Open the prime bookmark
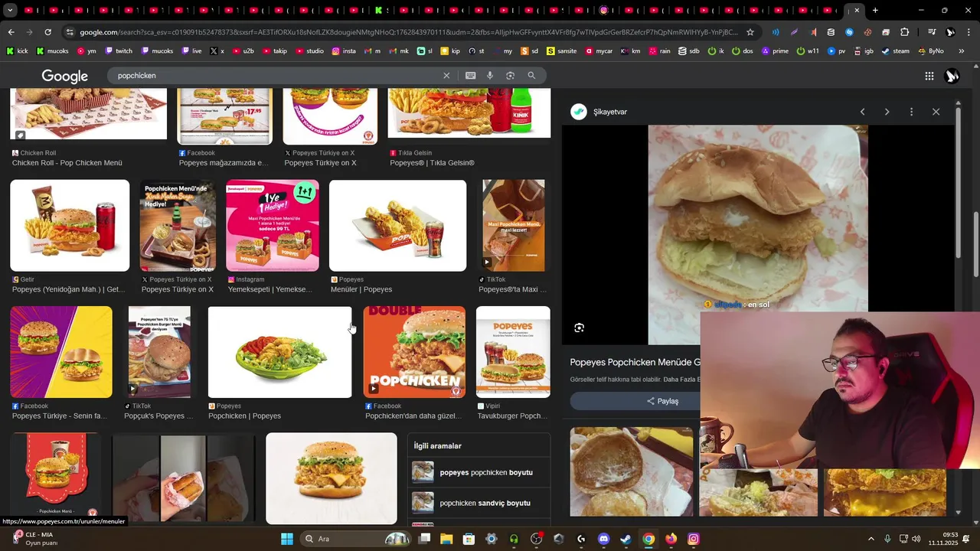The image size is (980, 551). click(775, 51)
